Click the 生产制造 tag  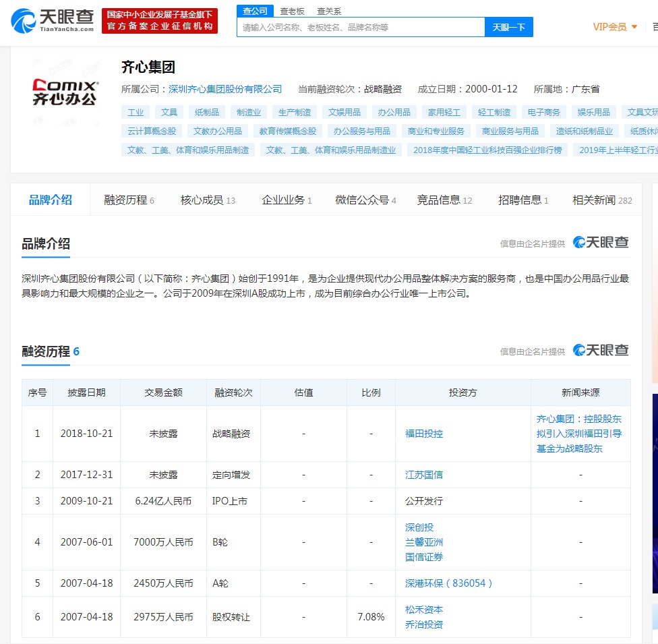(295, 112)
